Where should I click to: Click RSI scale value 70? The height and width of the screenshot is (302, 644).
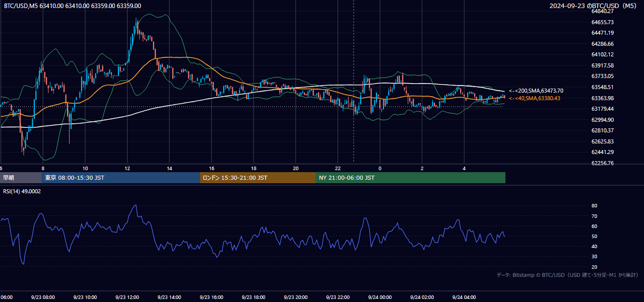tap(594, 216)
